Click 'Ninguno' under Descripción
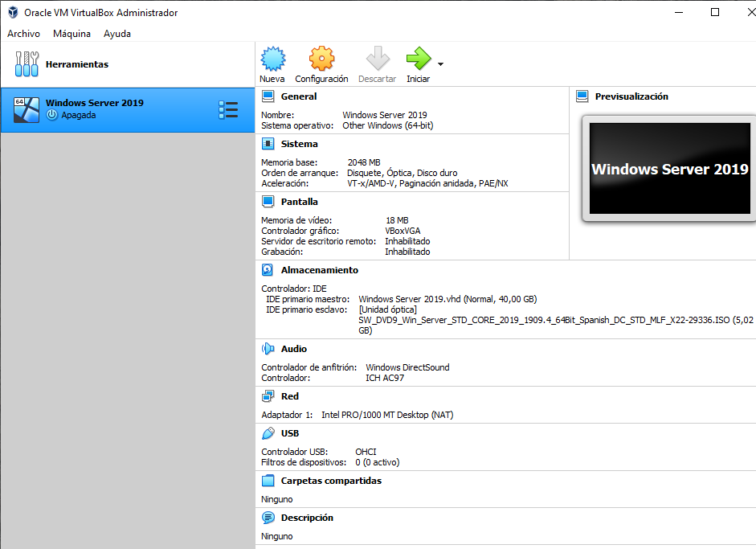 (276, 536)
